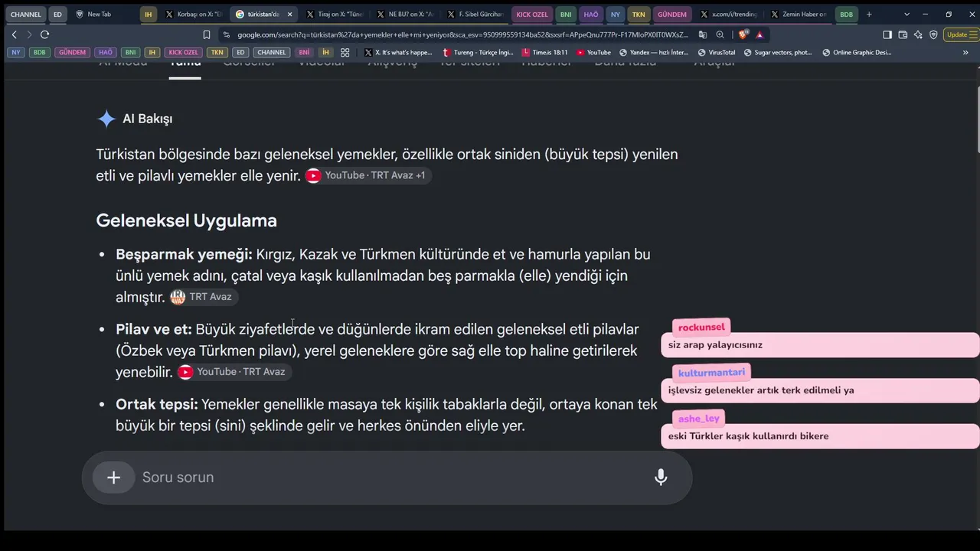
Task: Open the Yandex bookmark
Action: click(654, 53)
